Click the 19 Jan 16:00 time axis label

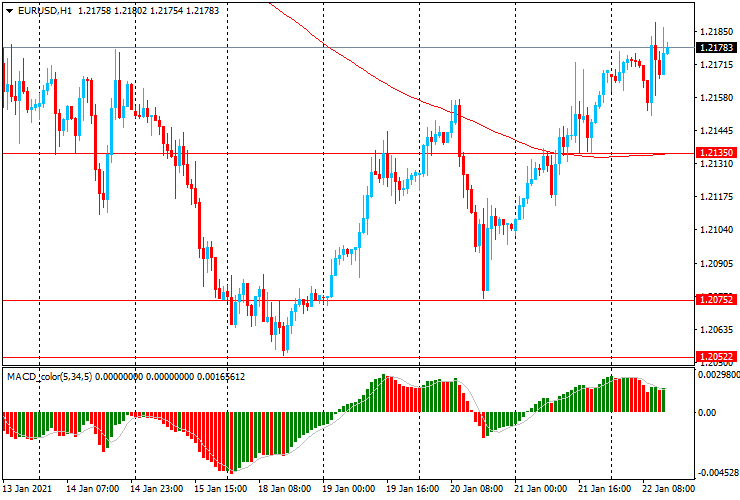click(413, 488)
